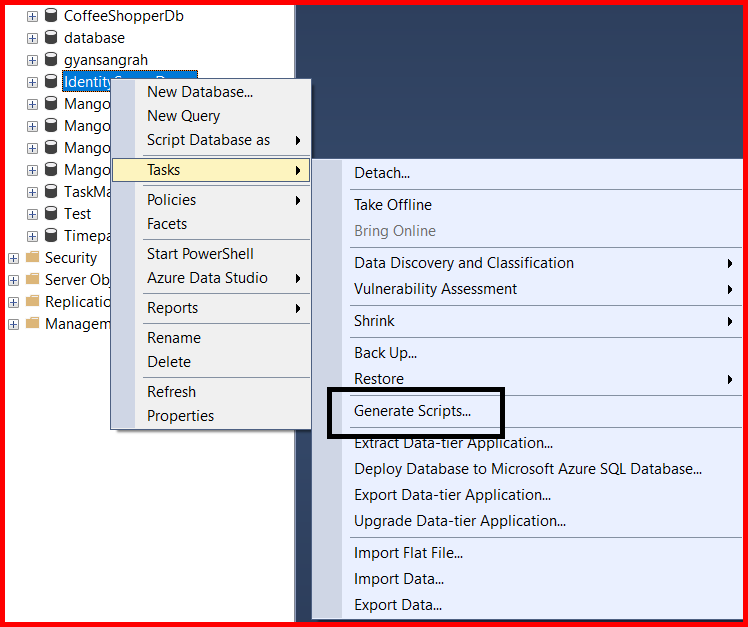Open the Shrink submenu
Screen dimensions: 748x627
click(x=374, y=321)
